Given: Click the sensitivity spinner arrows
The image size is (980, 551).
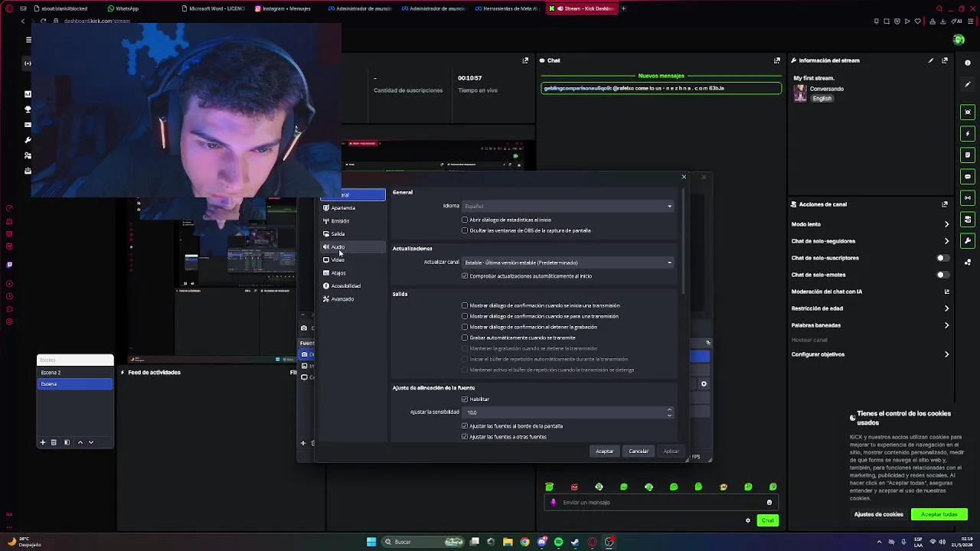Looking at the screenshot, I should pyautogui.click(x=669, y=412).
